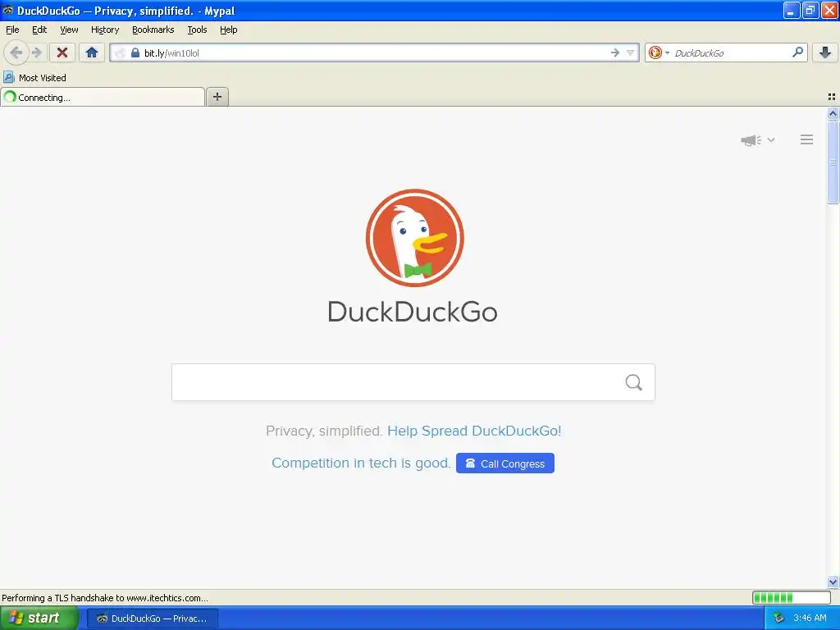Open the View menu
Image resolution: width=840 pixels, height=630 pixels.
(69, 30)
